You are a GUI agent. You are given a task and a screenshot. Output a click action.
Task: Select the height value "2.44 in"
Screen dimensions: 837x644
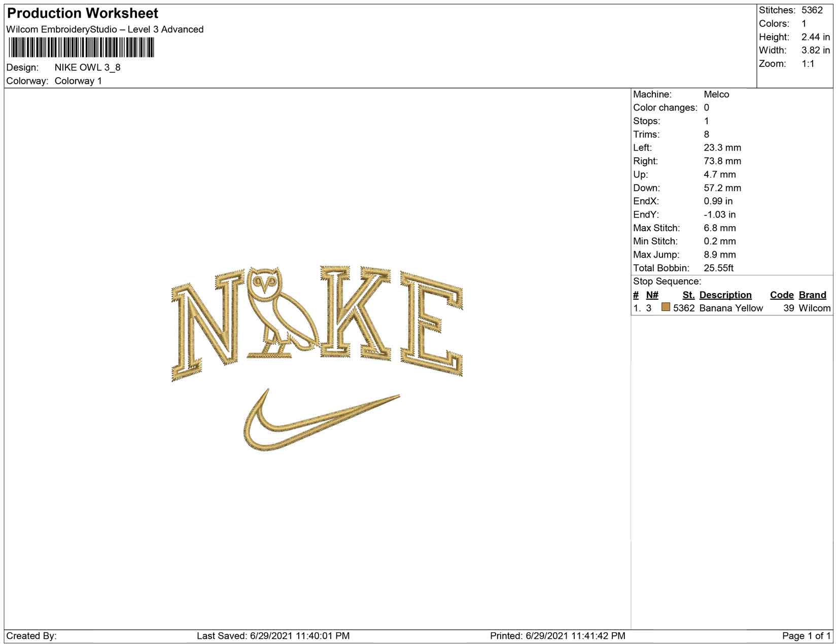click(x=816, y=37)
